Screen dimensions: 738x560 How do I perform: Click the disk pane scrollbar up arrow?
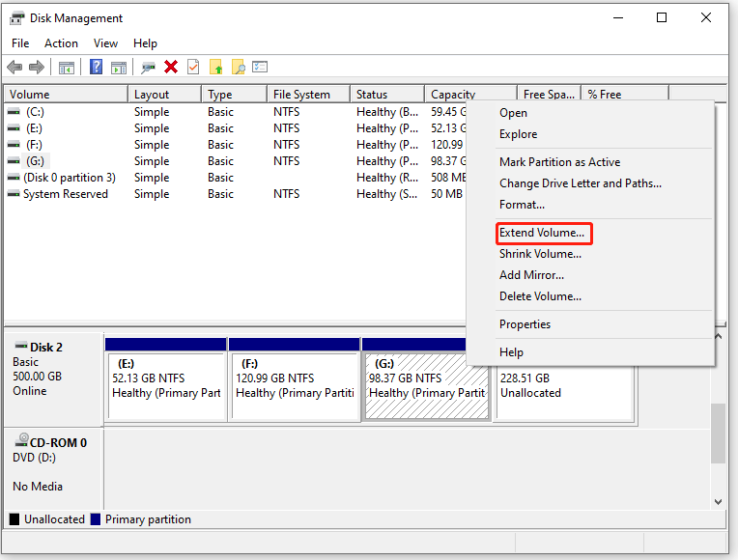pyautogui.click(x=719, y=336)
